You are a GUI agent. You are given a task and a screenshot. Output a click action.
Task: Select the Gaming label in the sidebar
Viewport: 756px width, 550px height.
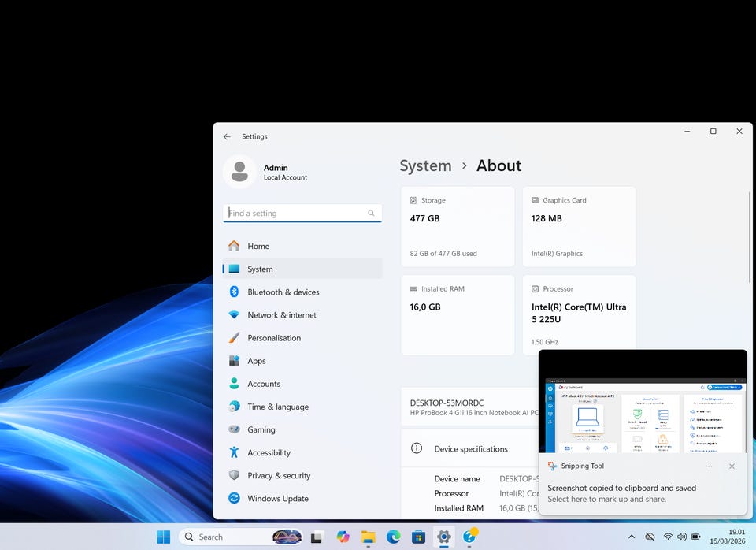point(261,430)
